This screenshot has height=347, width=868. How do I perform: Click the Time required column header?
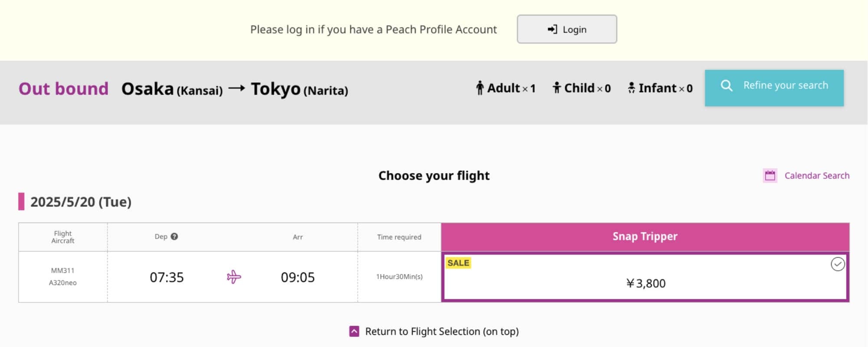tap(399, 237)
